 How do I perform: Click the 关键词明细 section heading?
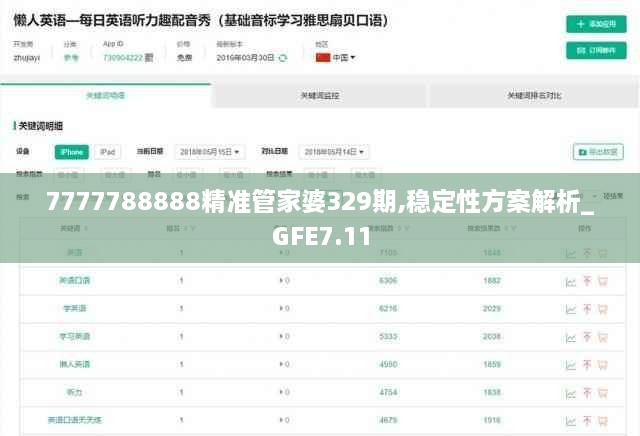(40, 126)
